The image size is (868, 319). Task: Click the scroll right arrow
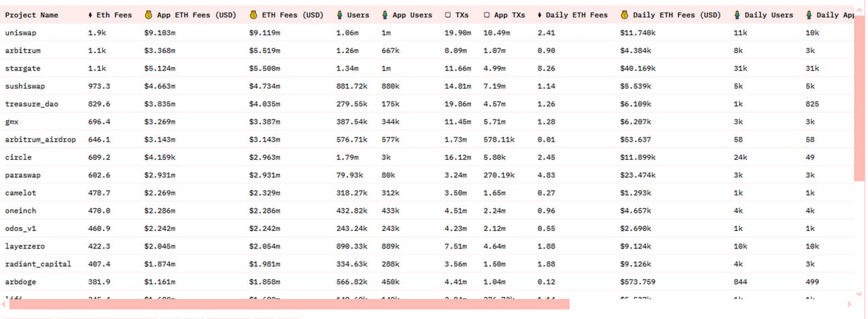coord(850,304)
